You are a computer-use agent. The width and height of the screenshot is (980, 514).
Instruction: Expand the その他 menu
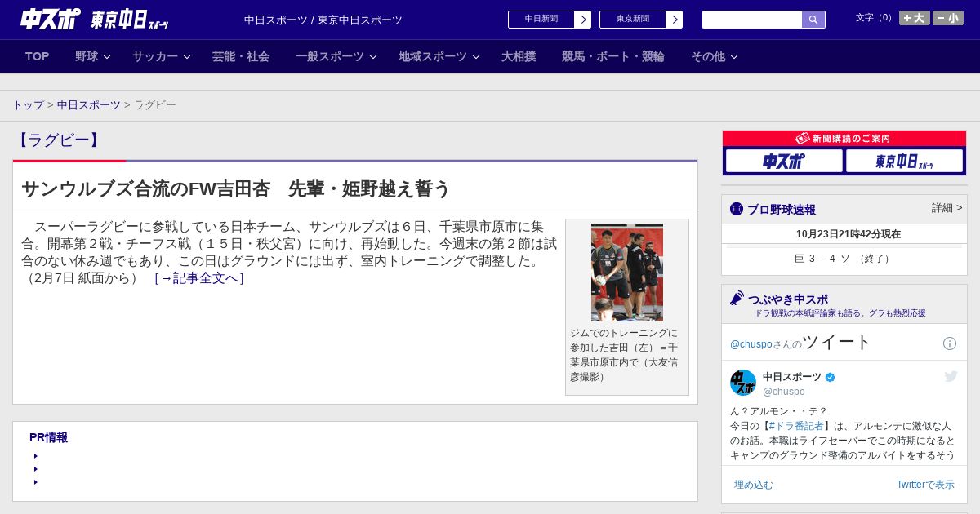[x=715, y=56]
